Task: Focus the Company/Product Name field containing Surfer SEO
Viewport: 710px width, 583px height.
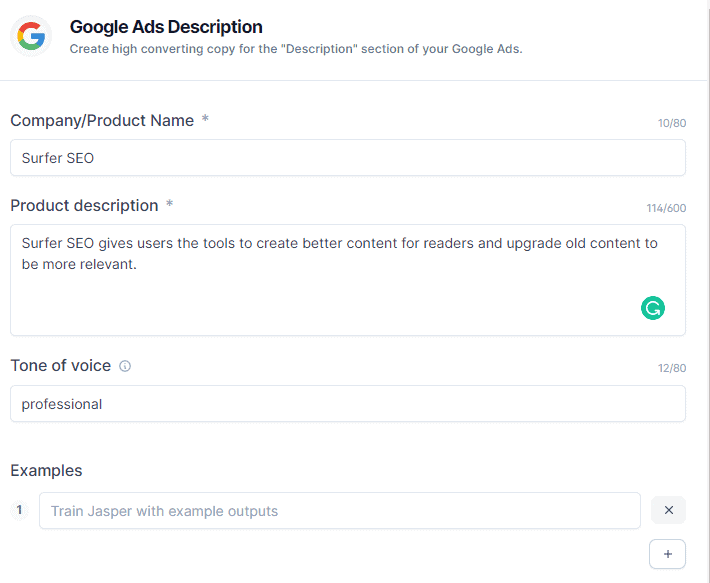Action: point(347,158)
